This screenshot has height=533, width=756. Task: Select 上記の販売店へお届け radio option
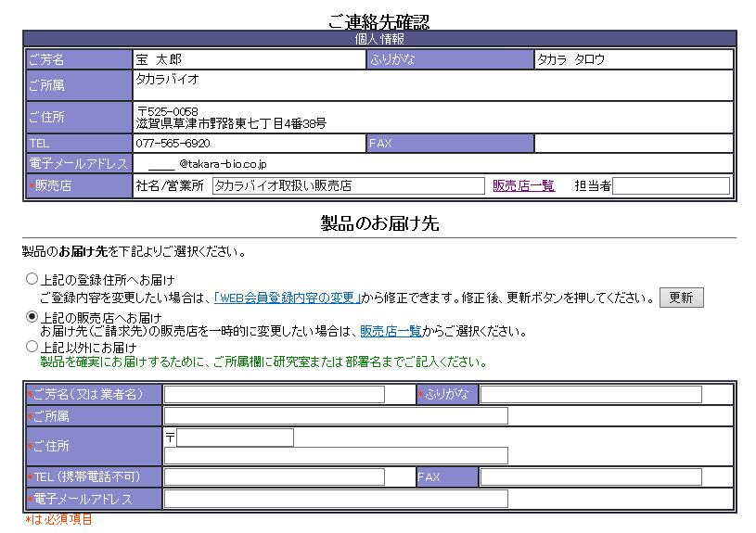[32, 317]
